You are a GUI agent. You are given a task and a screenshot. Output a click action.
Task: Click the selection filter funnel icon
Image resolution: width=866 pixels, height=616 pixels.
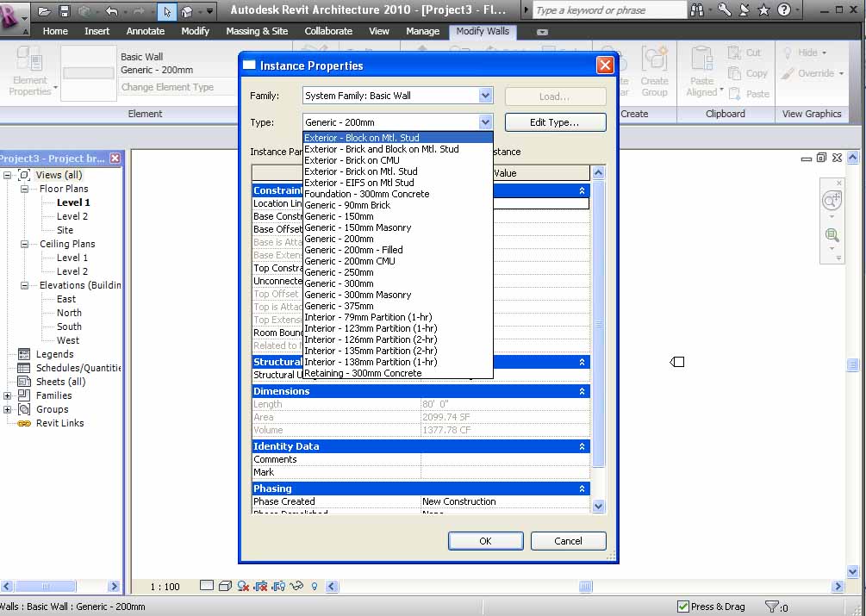pos(772,607)
